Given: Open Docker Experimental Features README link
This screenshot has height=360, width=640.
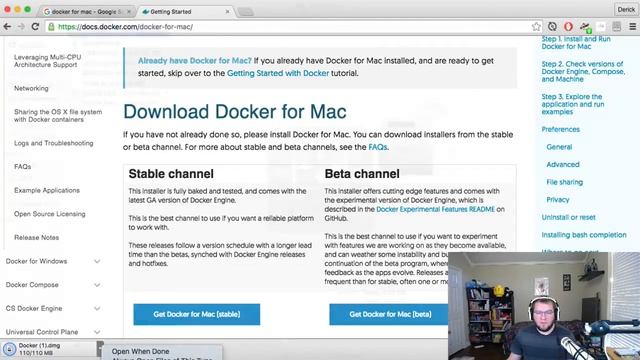Looking at the screenshot, I should [435, 209].
